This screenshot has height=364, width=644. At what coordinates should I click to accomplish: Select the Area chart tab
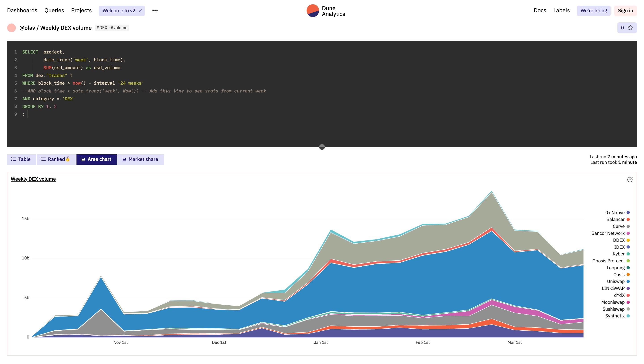click(97, 159)
